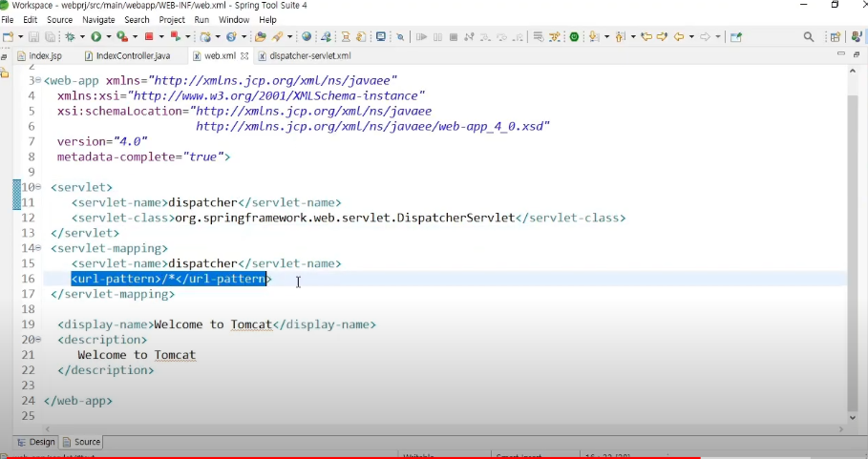Click the New file toolbar icon
Screen dimensions: 868x459
click(8, 37)
